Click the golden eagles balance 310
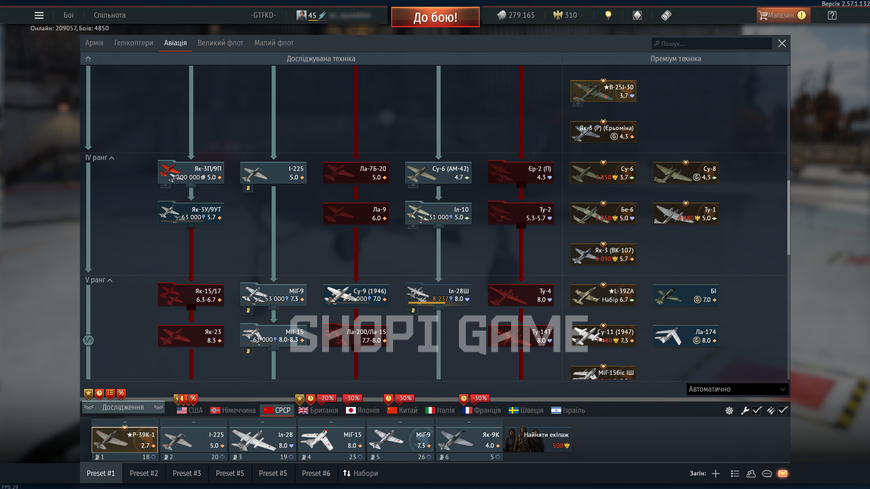Image resolution: width=870 pixels, height=489 pixels. (565, 16)
